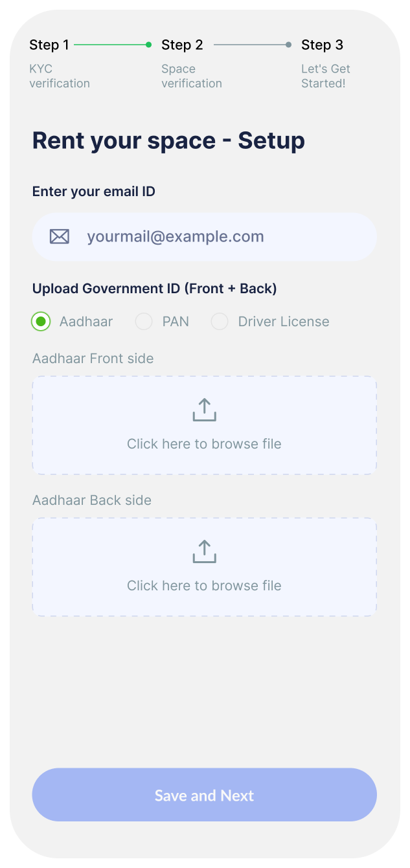
Task: Click the Aadhaar Front side upload box
Action: tap(205, 425)
